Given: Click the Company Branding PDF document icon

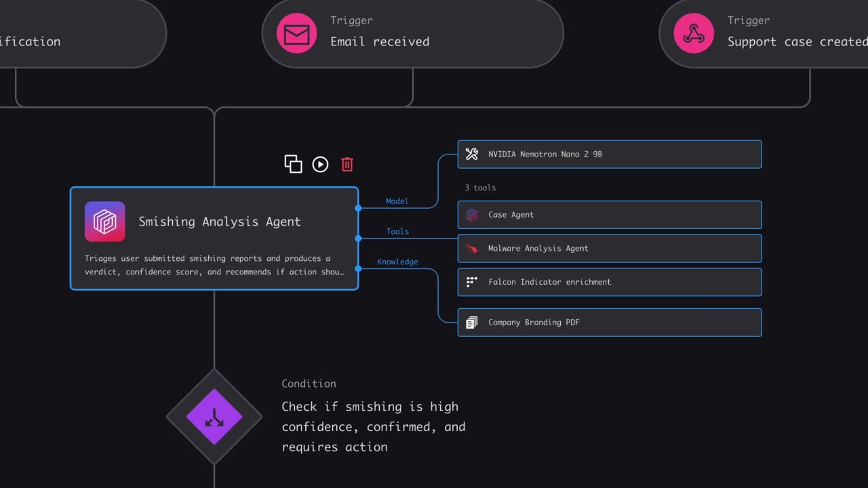Looking at the screenshot, I should point(472,322).
